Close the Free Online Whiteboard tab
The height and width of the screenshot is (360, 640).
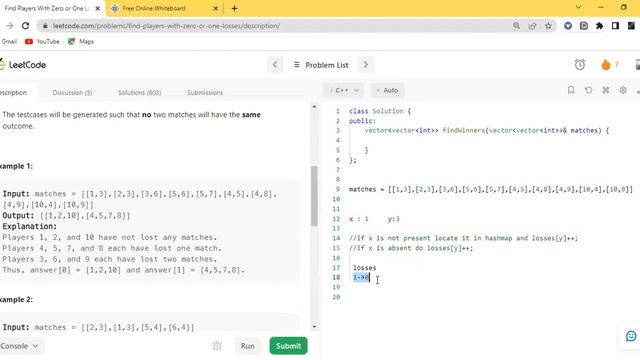[216, 8]
